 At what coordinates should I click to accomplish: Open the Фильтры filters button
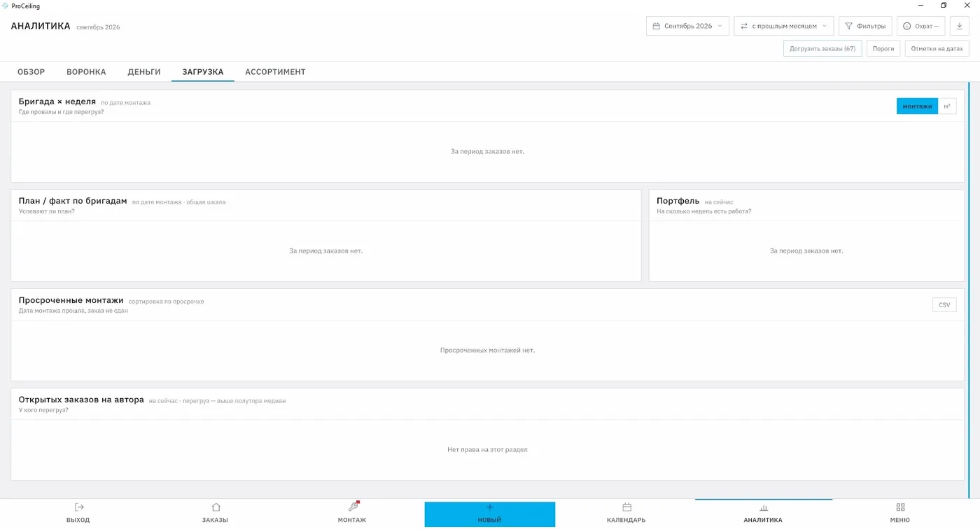coord(865,26)
